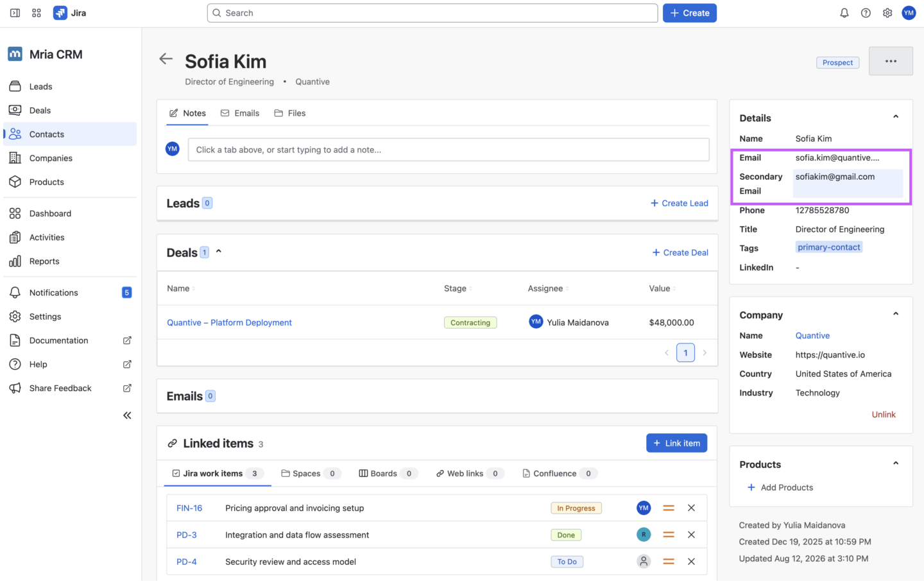Open Companies in the sidebar

coord(70,158)
